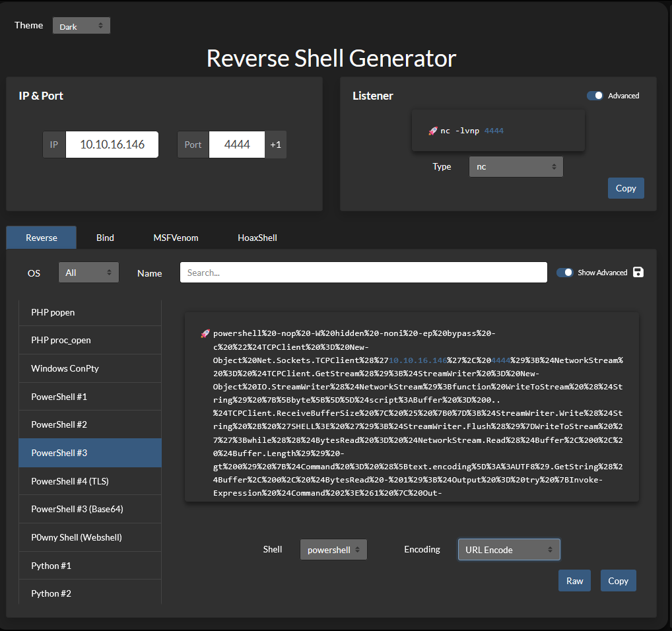Select PowerShell #4 (TLS) from the list
The image size is (672, 631).
(x=90, y=481)
